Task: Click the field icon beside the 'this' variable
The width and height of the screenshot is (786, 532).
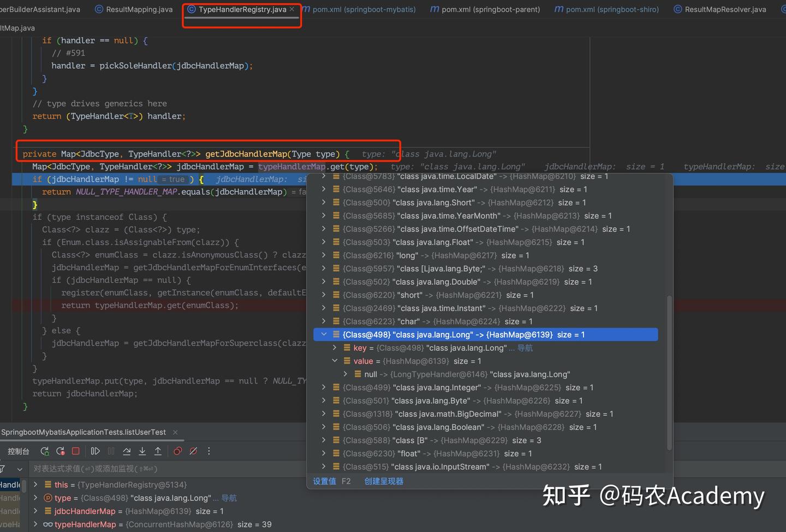Action: point(49,485)
